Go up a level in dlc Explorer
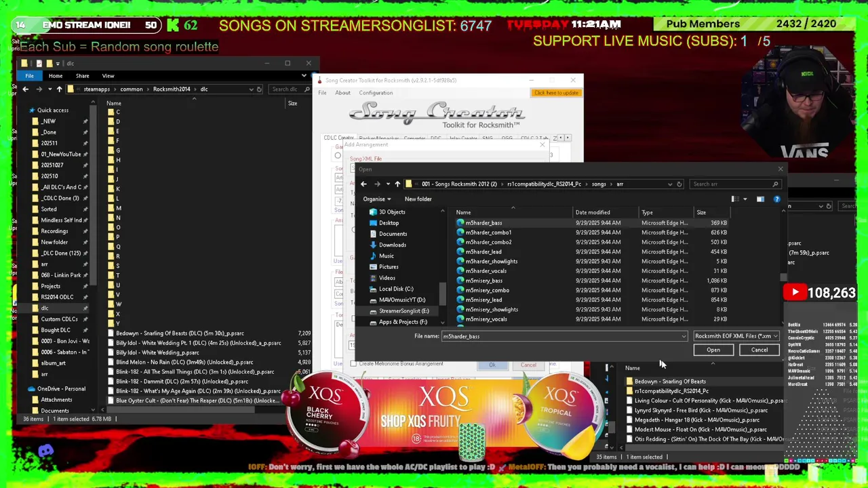This screenshot has height=488, width=868. click(59, 89)
